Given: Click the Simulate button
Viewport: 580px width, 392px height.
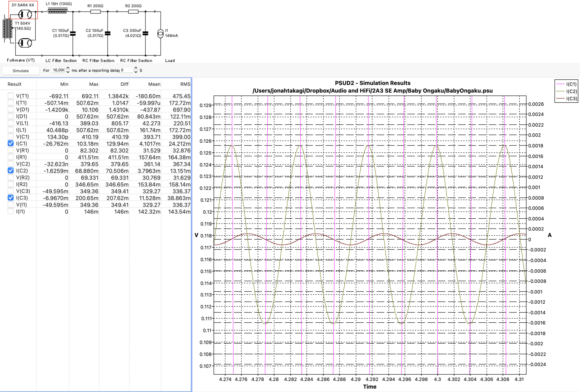Looking at the screenshot, I should point(21,71).
